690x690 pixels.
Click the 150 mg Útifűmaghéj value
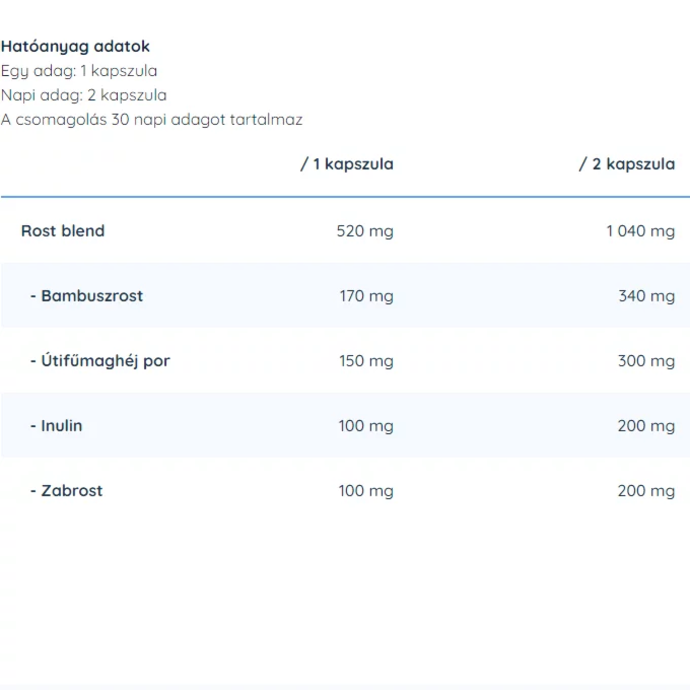[x=366, y=361]
